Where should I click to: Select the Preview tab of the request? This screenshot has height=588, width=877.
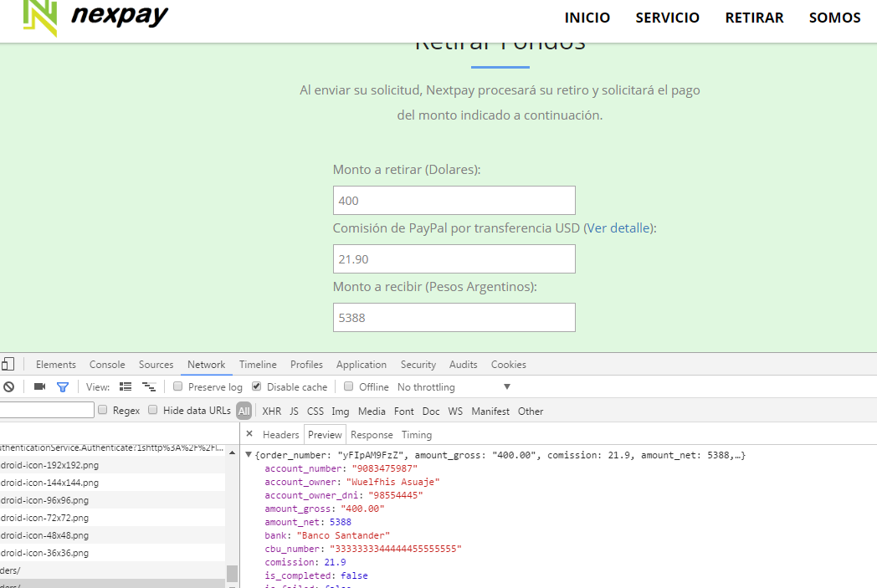(x=325, y=434)
